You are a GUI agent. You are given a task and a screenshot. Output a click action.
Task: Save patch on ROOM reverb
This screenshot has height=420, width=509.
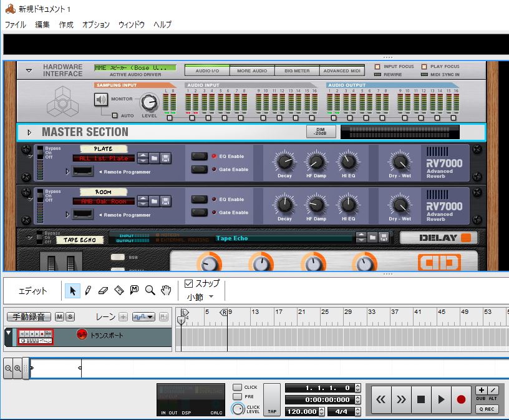pyautogui.click(x=165, y=201)
